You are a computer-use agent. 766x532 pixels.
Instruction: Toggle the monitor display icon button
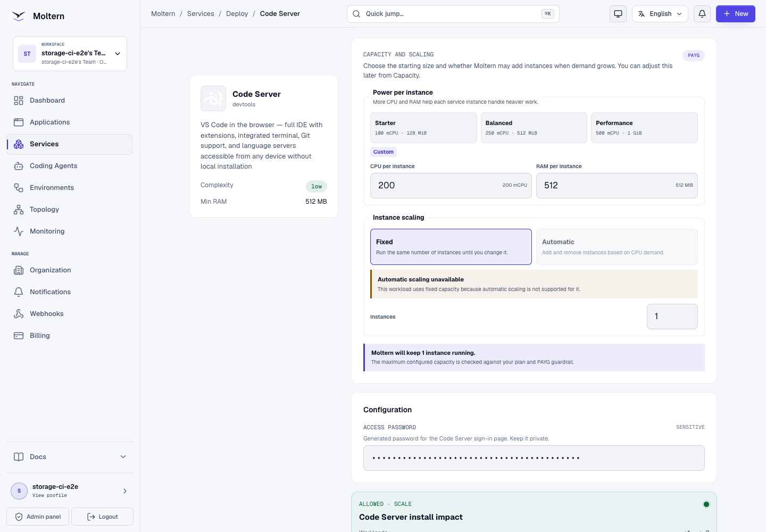click(x=618, y=14)
